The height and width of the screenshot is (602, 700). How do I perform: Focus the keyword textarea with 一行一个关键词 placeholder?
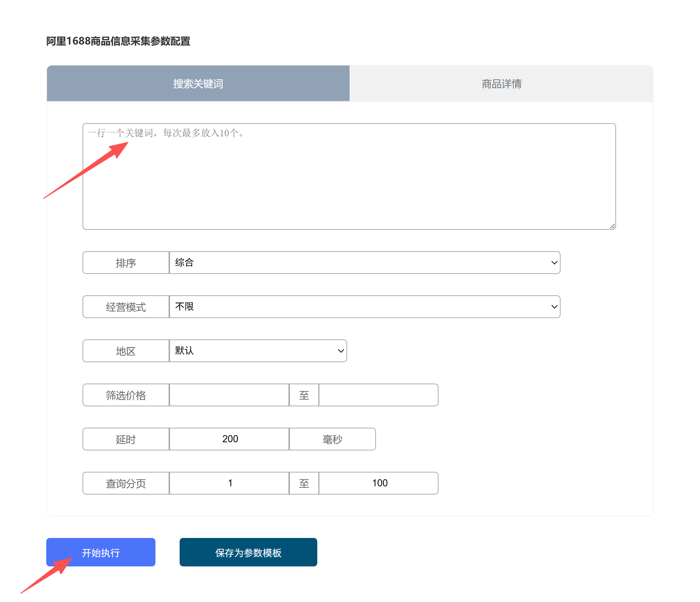pyautogui.click(x=349, y=176)
